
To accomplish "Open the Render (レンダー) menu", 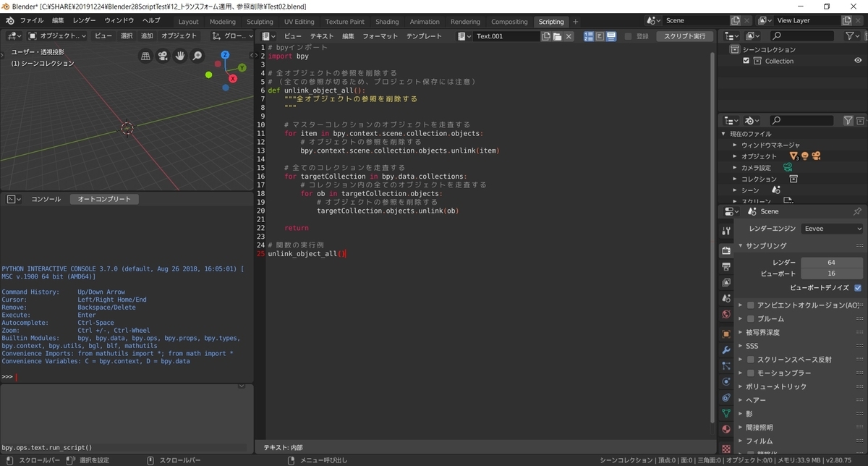I will click(x=84, y=21).
